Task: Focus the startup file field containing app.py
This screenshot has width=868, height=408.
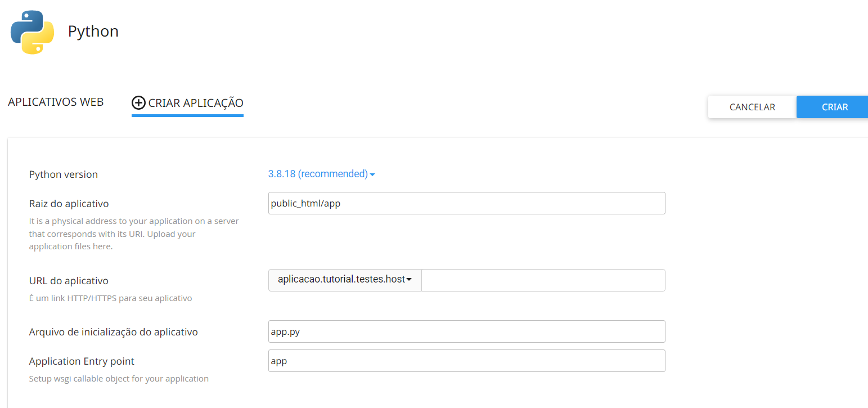Action: pyautogui.click(x=466, y=331)
